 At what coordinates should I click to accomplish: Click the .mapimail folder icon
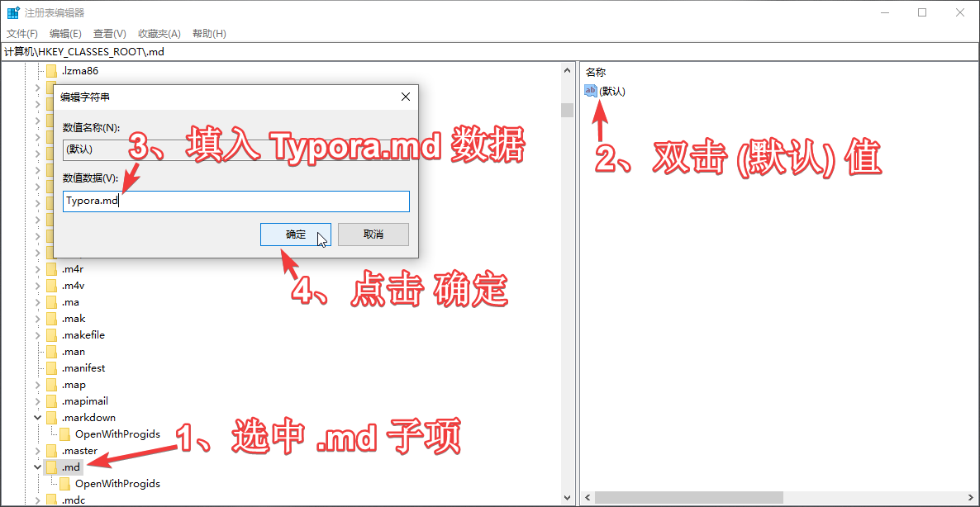point(52,400)
